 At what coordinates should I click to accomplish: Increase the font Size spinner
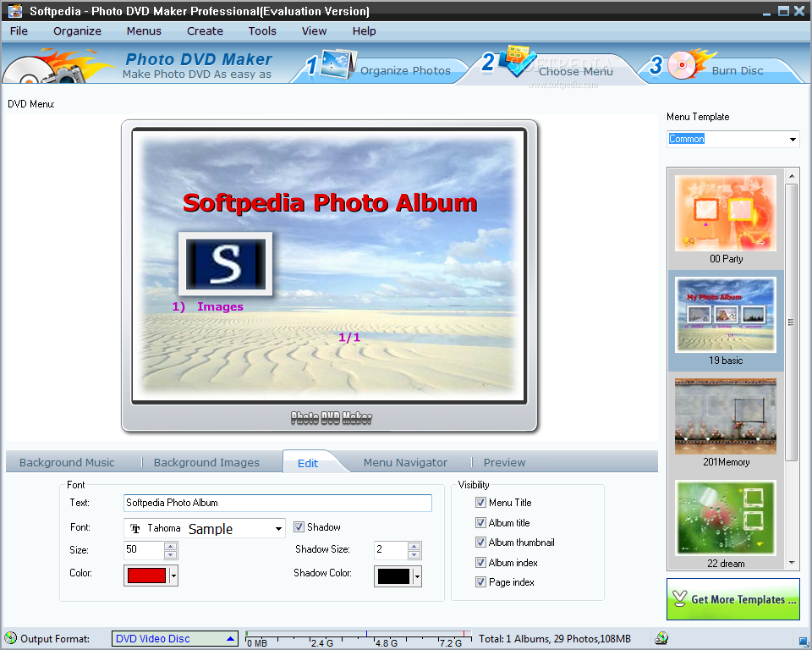point(170,546)
